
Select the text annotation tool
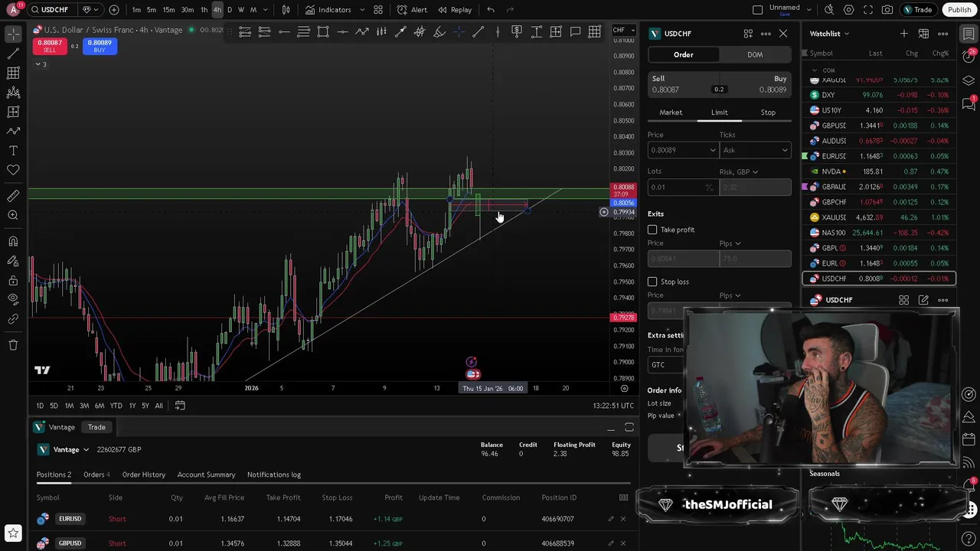point(13,151)
